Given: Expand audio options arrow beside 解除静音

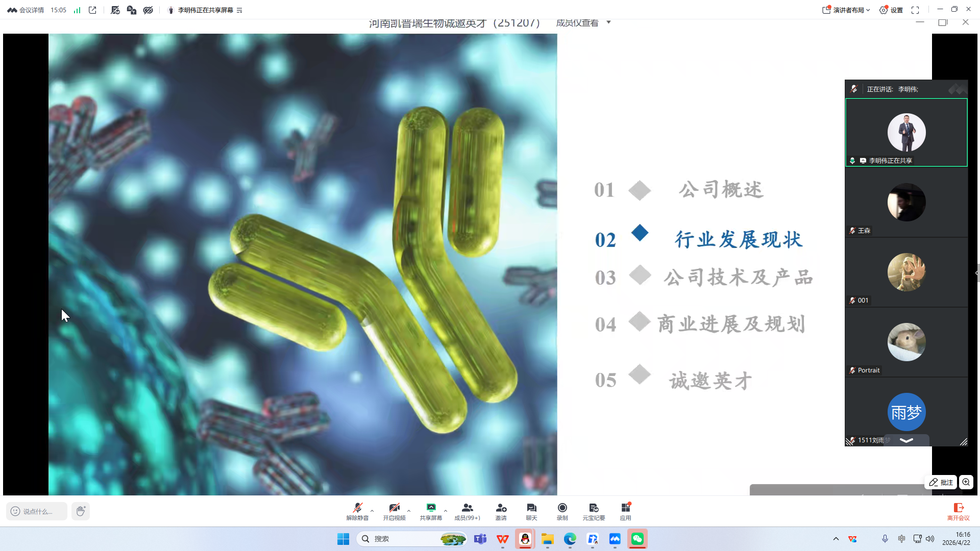Looking at the screenshot, I should pos(372,511).
